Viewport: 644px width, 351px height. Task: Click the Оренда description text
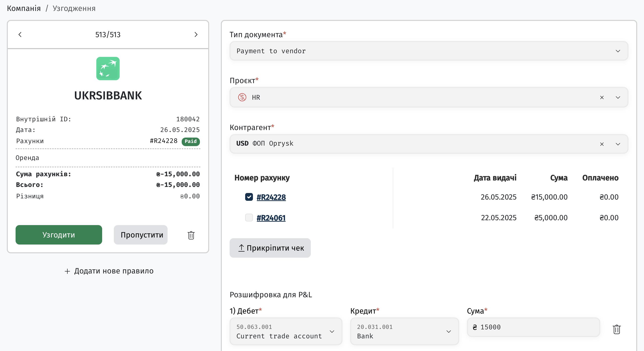(27, 158)
